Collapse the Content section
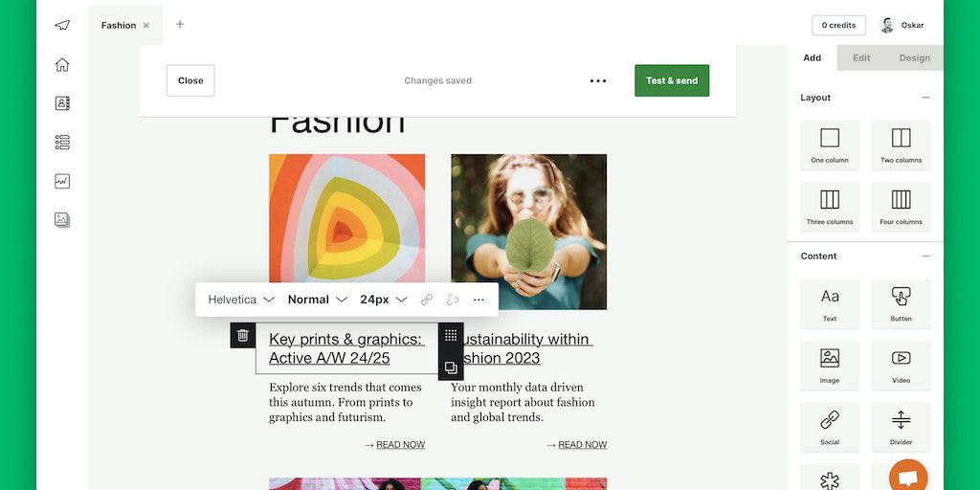Image resolution: width=980 pixels, height=490 pixels. pyautogui.click(x=925, y=256)
